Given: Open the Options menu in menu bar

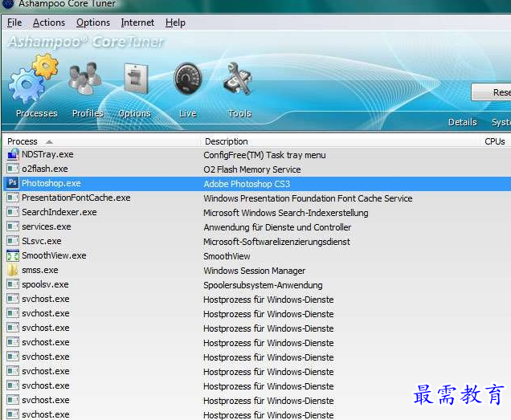Looking at the screenshot, I should [93, 22].
